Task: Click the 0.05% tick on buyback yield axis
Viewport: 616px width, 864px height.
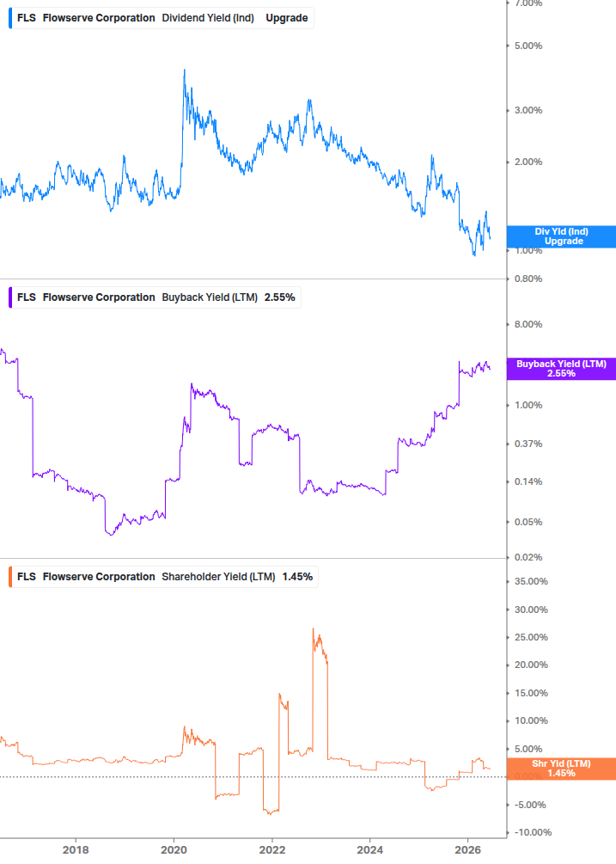Action: tap(528, 522)
